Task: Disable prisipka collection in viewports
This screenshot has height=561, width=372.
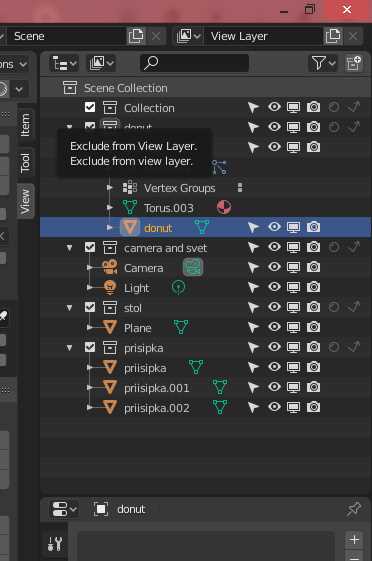Action: (294, 347)
